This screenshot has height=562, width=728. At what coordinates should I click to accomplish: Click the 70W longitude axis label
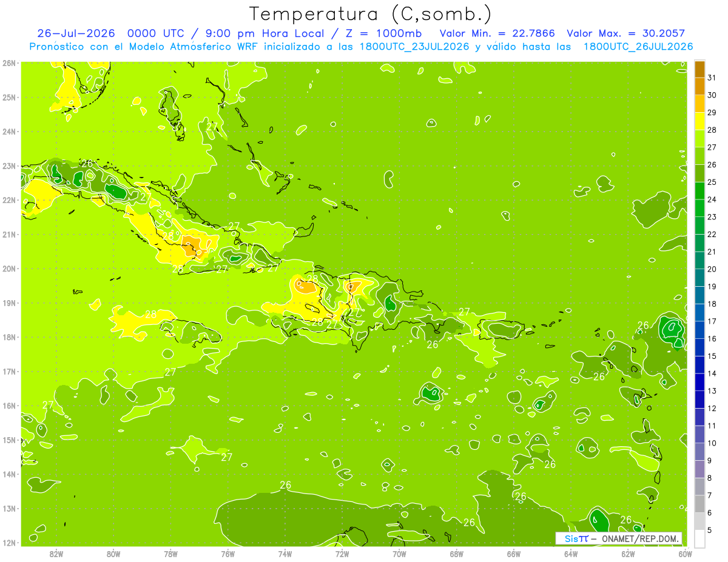[399, 554]
